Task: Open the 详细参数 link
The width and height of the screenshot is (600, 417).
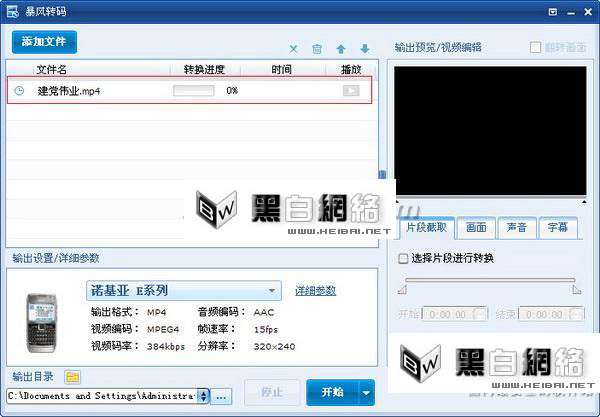Action: [316, 291]
